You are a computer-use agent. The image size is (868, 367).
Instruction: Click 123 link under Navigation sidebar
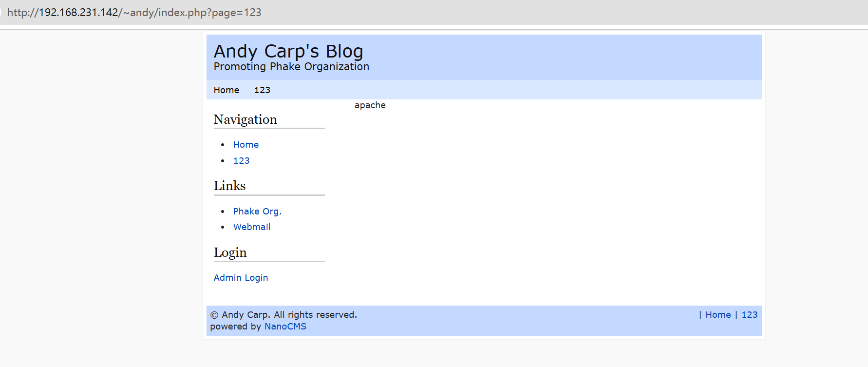[242, 161]
